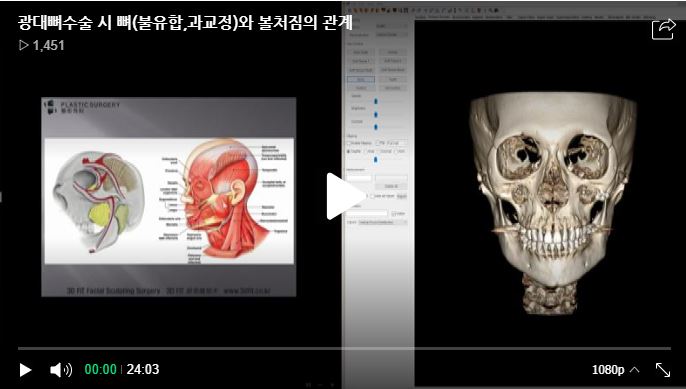Viewport: 686px width, 389px height.
Task: Open the combo box at the panel bottom
Action: (383, 222)
